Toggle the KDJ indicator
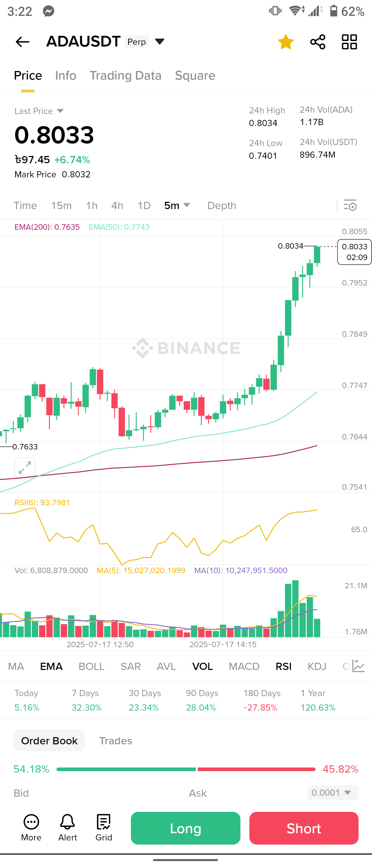This screenshot has width=372, height=868. (317, 666)
